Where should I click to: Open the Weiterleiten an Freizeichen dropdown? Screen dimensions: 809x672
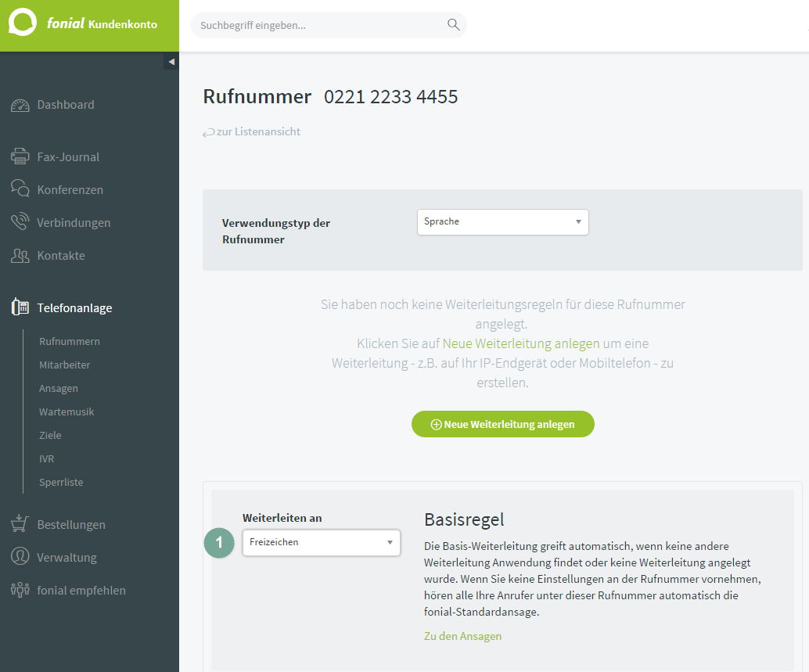[x=322, y=543]
